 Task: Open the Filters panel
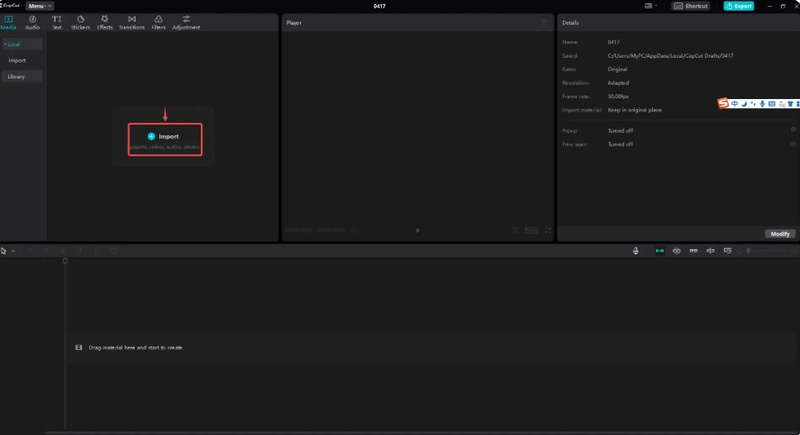click(158, 21)
